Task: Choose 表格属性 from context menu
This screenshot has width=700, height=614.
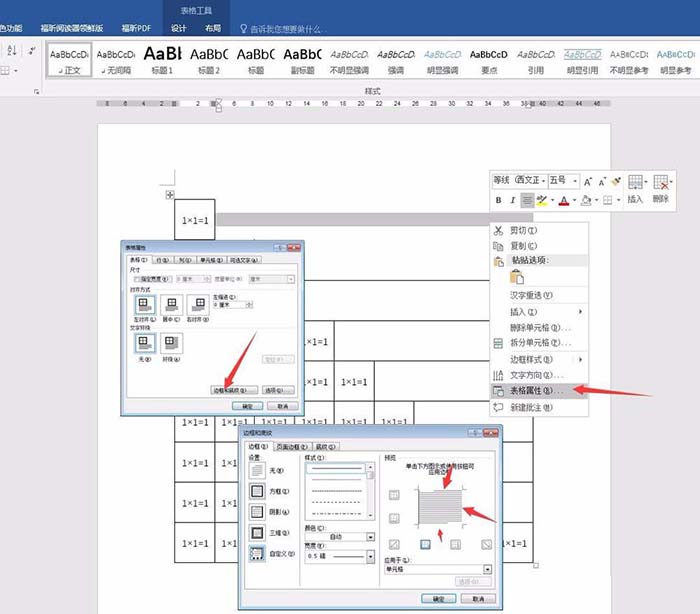Action: click(538, 390)
